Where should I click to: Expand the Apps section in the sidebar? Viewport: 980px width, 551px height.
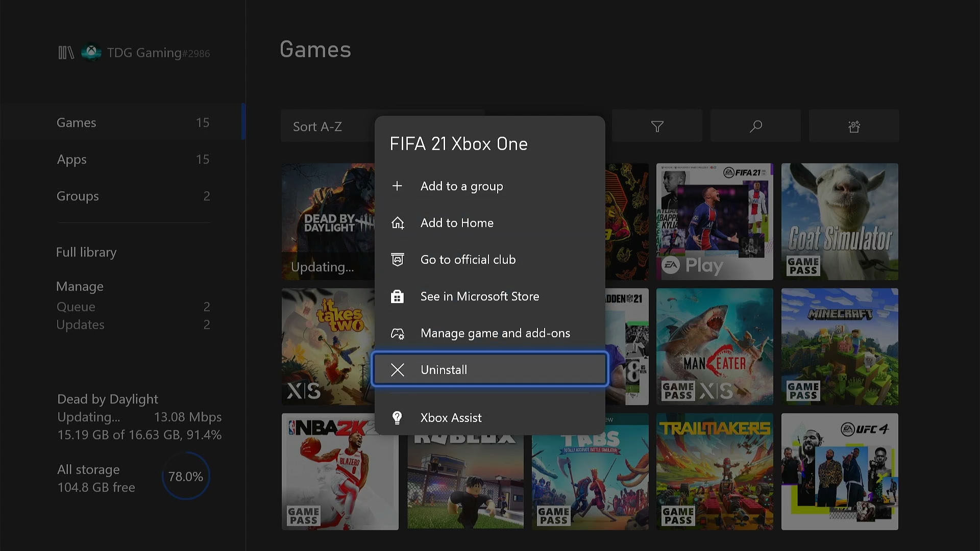tap(71, 160)
